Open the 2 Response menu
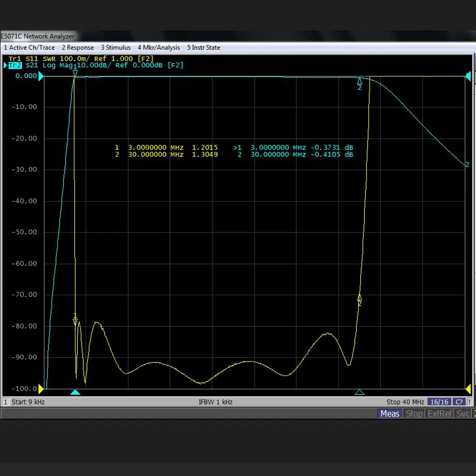This screenshot has height=476, width=476. pos(78,48)
